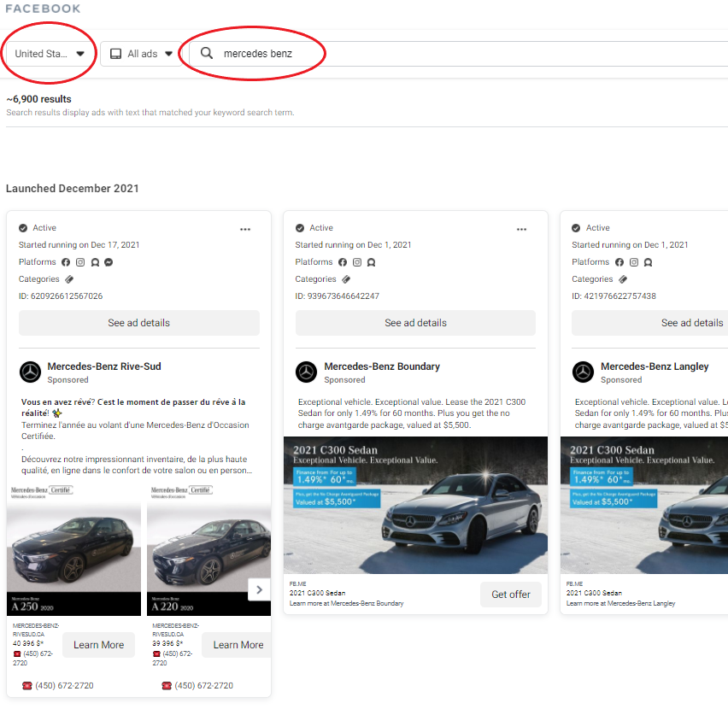Click Mercedes-Benz Langley profile logo
Screen dimensions: 728x709
click(x=583, y=372)
